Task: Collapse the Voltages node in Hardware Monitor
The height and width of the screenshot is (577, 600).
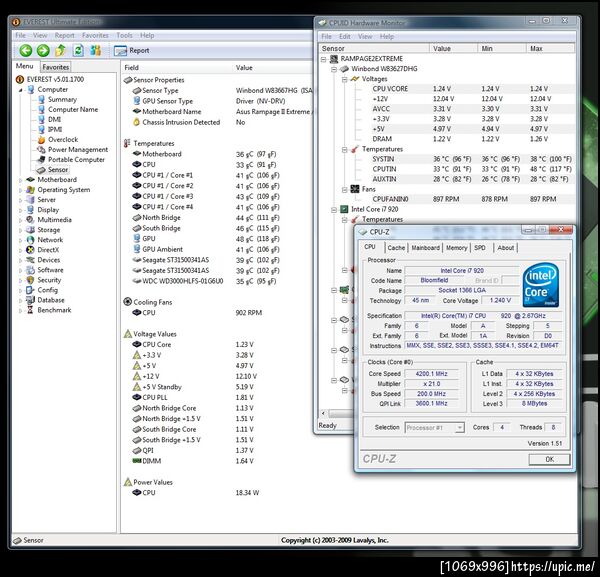Action: [344, 79]
